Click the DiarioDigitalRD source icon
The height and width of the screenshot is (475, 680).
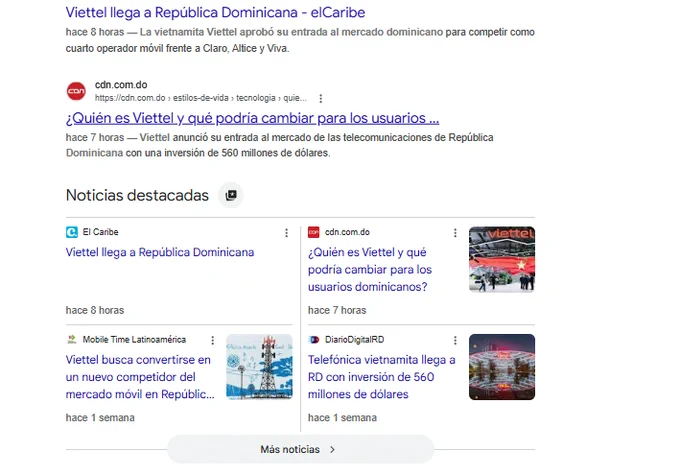pos(314,340)
